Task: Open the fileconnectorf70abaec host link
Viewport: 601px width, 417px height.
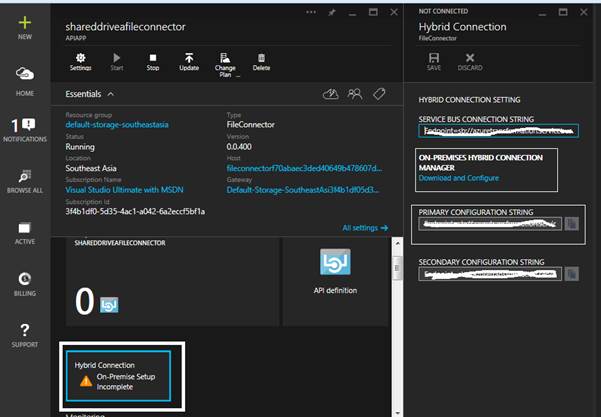Action: point(304,168)
